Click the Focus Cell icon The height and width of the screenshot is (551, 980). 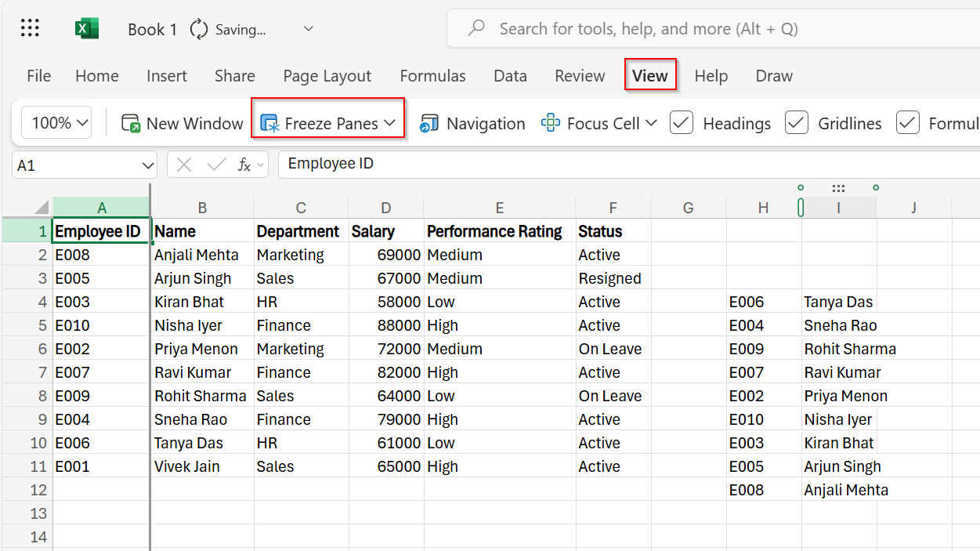click(551, 123)
